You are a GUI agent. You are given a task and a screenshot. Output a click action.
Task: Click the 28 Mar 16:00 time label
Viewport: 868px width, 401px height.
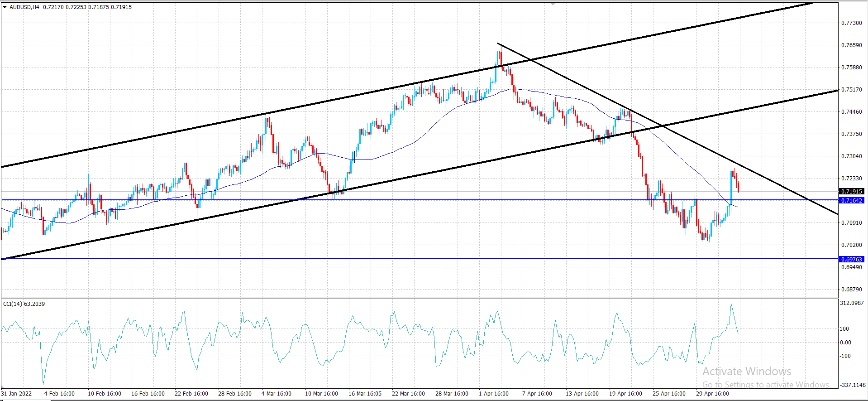pos(452,393)
